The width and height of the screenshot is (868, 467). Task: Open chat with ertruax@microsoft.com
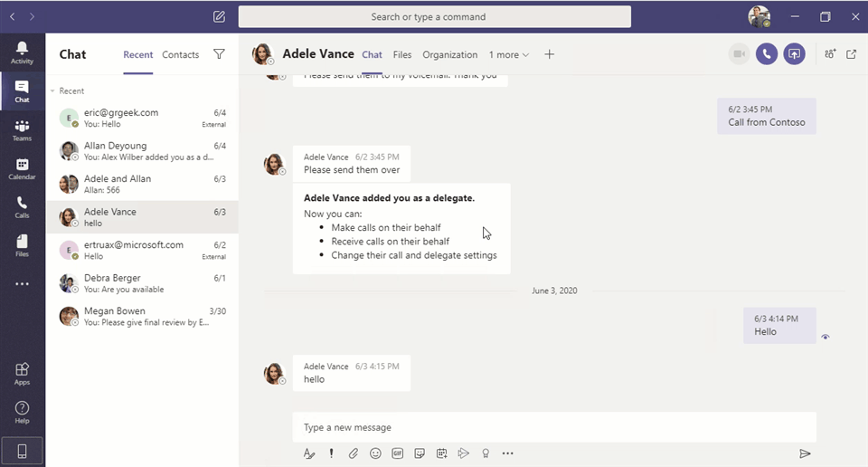point(142,250)
